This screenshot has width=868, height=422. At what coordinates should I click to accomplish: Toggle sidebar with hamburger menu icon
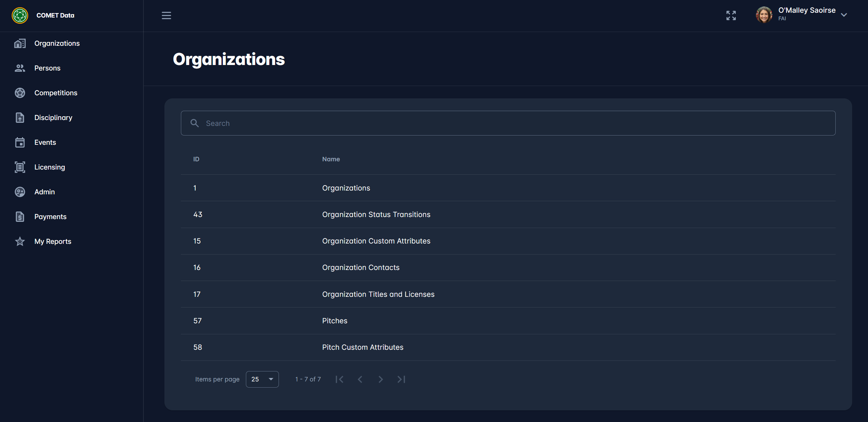tap(166, 15)
